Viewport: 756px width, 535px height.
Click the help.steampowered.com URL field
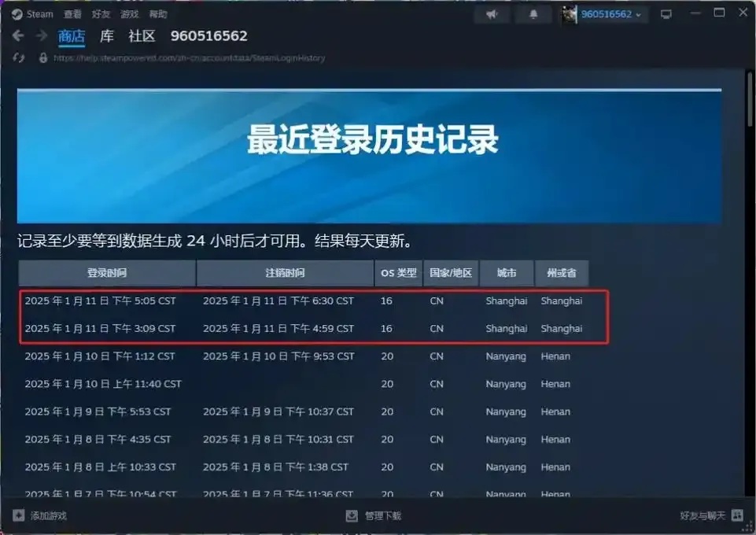coord(189,58)
